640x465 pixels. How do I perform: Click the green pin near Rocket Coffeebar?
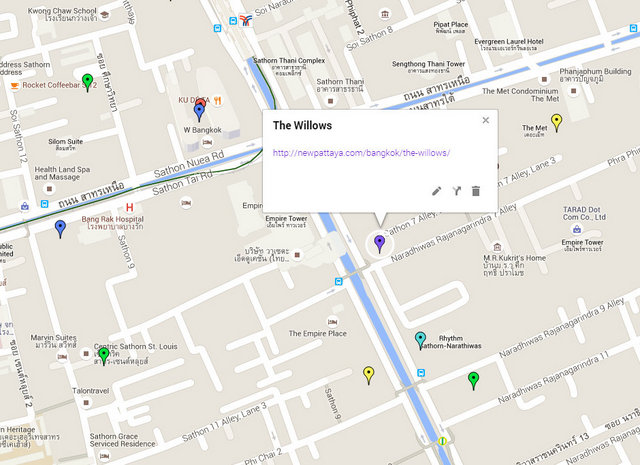[87, 82]
